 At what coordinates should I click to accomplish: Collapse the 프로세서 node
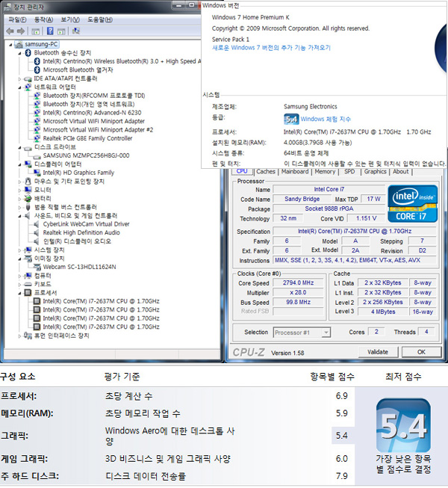19,293
